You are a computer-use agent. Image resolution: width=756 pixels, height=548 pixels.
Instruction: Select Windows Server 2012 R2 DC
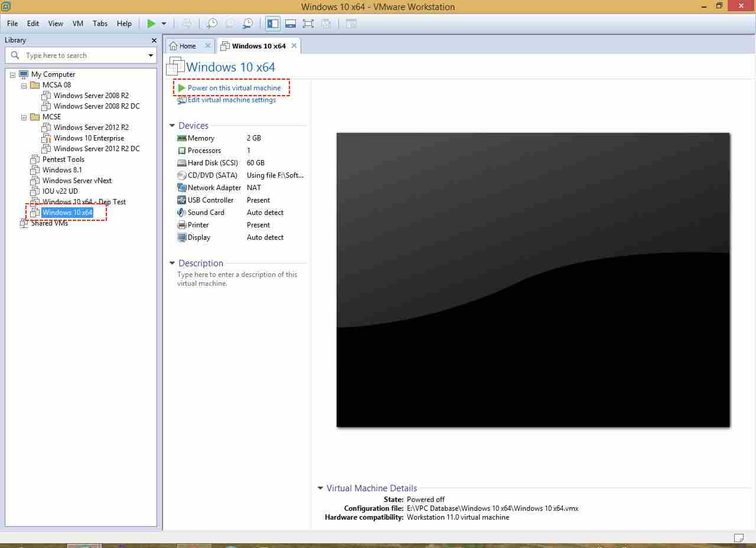97,149
